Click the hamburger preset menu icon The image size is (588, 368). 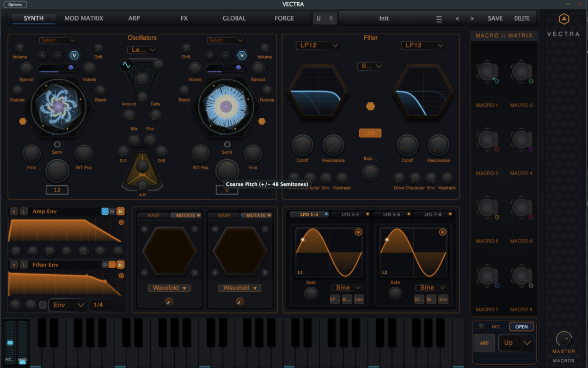pyautogui.click(x=439, y=19)
